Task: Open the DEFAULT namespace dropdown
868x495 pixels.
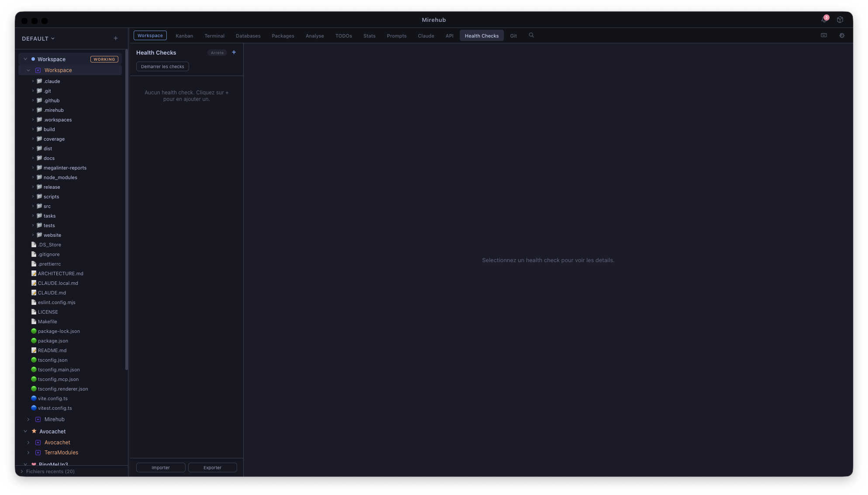Action: pyautogui.click(x=38, y=38)
